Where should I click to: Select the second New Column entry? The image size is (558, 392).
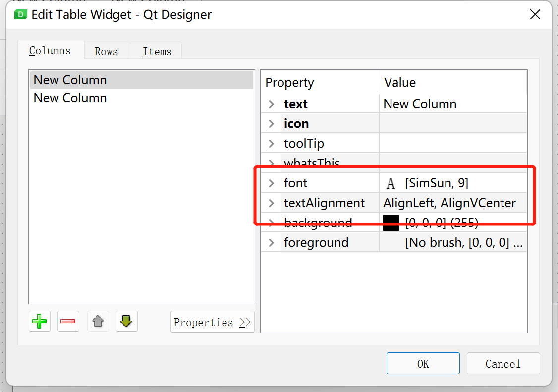point(70,98)
